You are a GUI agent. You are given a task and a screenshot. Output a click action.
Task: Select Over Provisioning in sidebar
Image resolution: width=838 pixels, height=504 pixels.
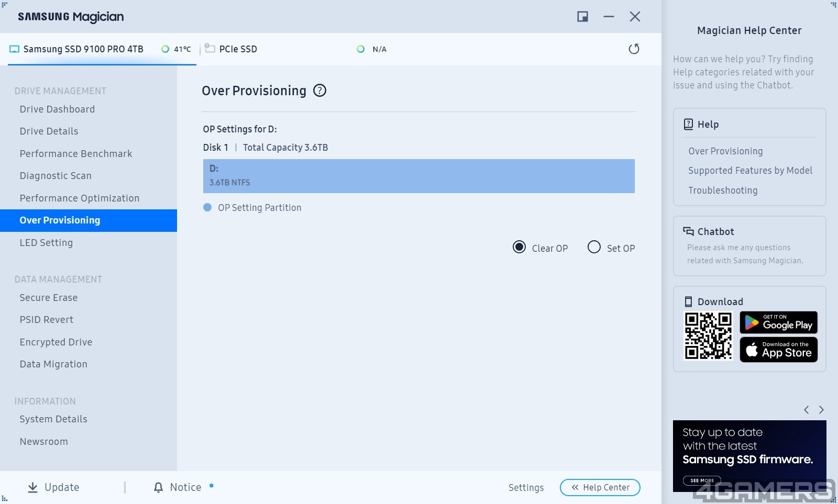click(89, 220)
